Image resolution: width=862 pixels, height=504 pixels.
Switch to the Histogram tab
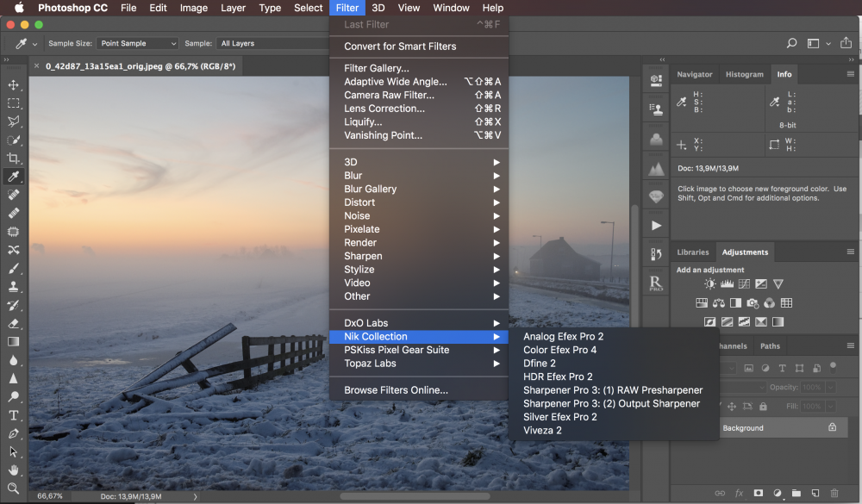coord(745,74)
